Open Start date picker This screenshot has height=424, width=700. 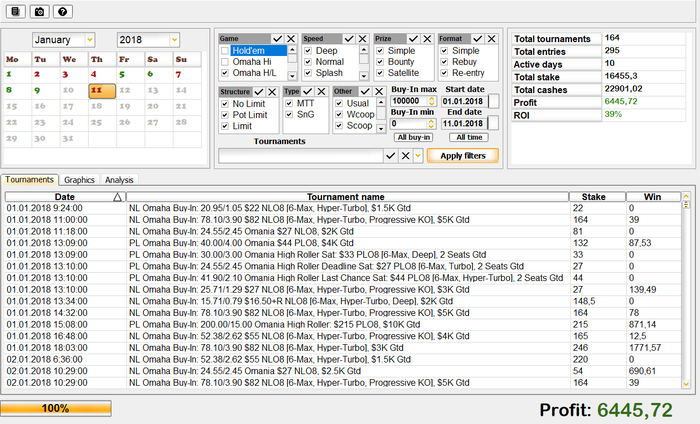(493, 101)
